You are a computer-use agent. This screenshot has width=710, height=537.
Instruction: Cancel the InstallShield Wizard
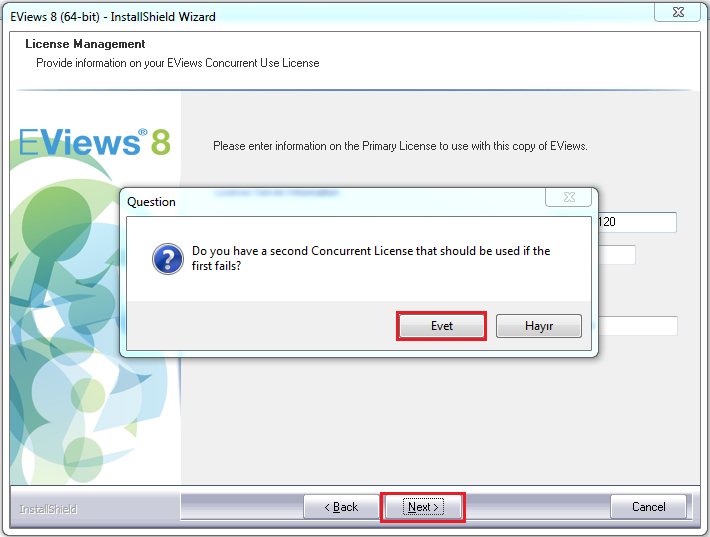(x=648, y=507)
